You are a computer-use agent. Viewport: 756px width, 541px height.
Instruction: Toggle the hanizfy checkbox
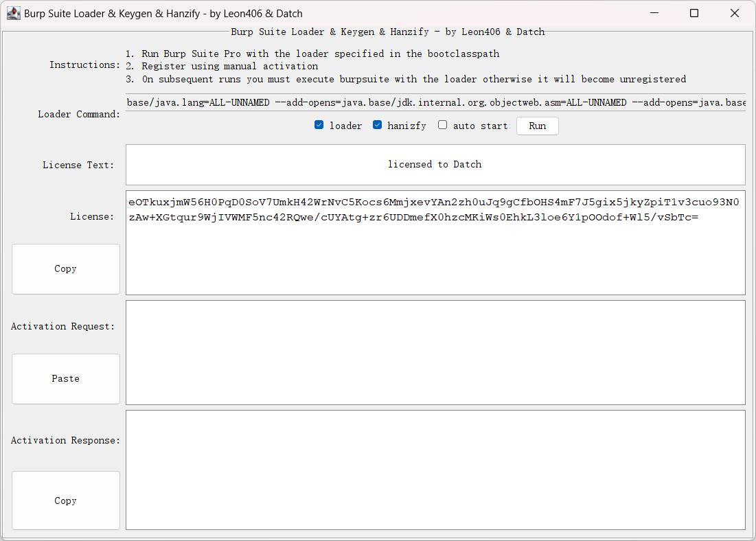point(377,126)
